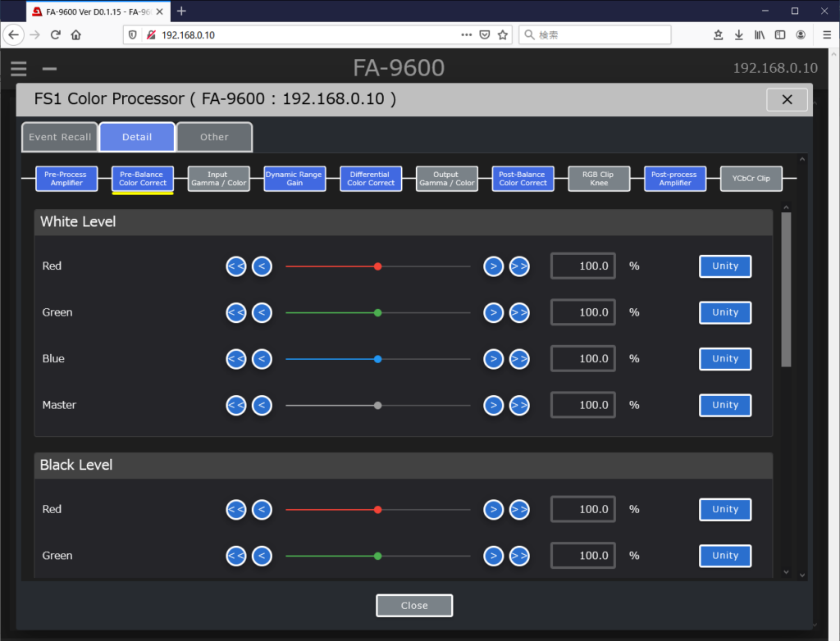840x641 pixels.
Task: Step up the White Level Blue value
Action: coord(493,359)
